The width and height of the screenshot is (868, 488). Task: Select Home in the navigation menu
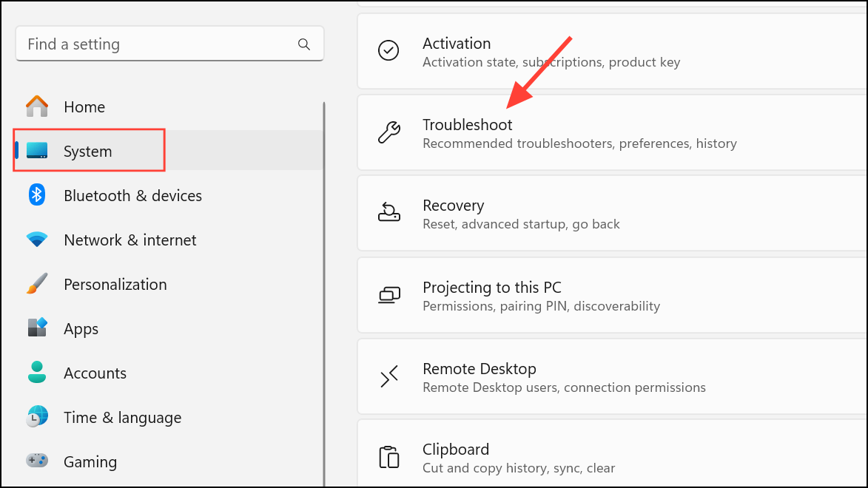[84, 106]
